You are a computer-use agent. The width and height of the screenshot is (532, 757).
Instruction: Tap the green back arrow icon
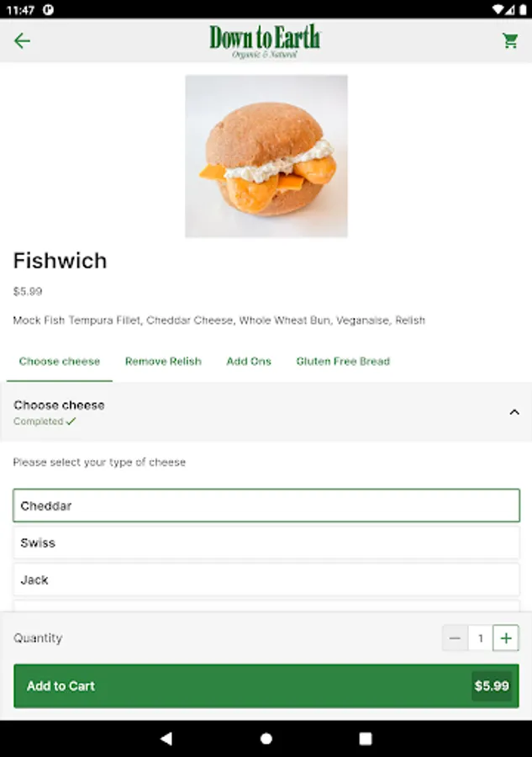22,41
